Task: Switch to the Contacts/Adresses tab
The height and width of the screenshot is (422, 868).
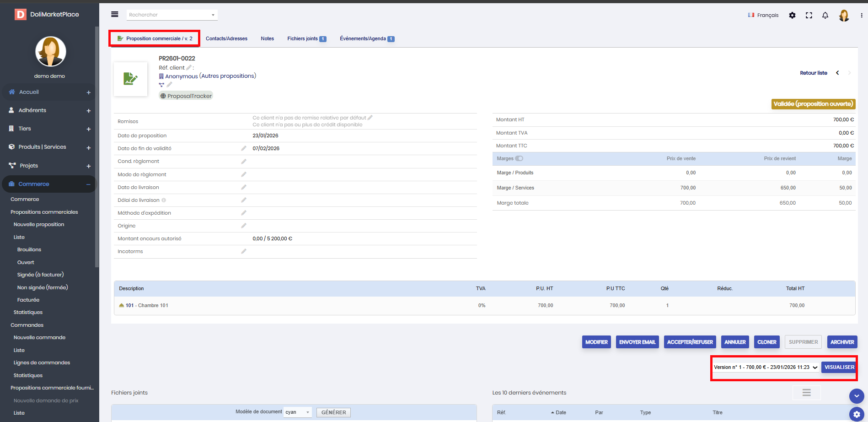Action: pos(226,39)
